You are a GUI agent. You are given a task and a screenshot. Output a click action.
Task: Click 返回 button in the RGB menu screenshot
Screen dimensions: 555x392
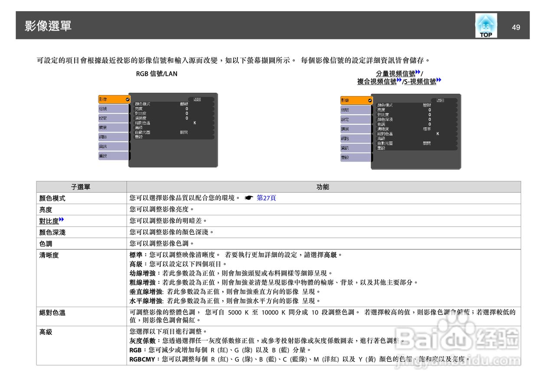click(x=198, y=99)
